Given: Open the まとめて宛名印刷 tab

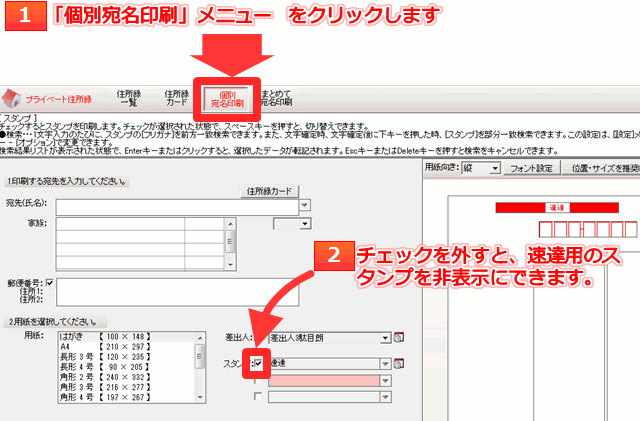Looking at the screenshot, I should click(276, 98).
